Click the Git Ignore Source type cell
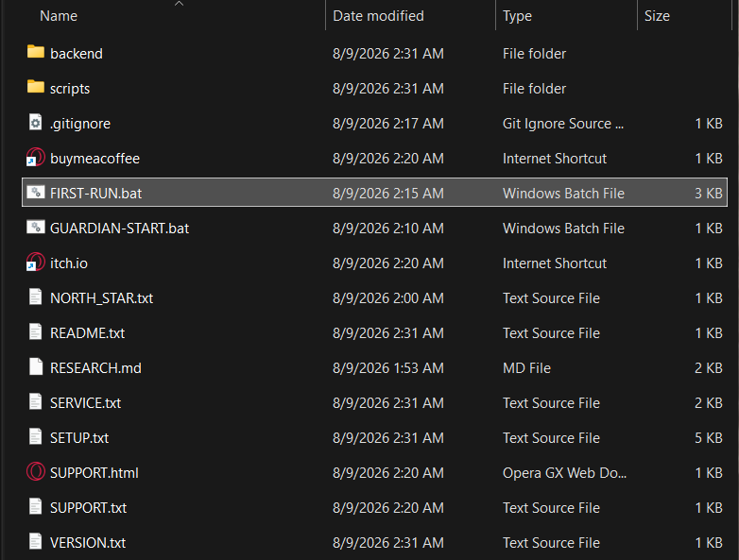This screenshot has height=560, width=739. 562,124
